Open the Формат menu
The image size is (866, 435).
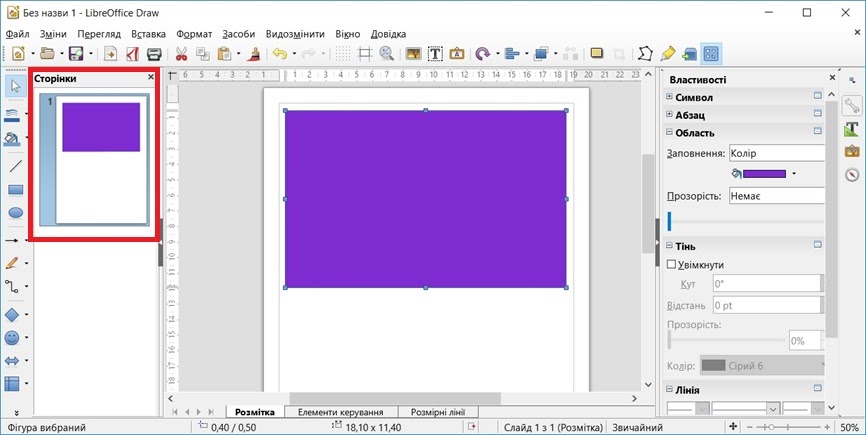(194, 34)
